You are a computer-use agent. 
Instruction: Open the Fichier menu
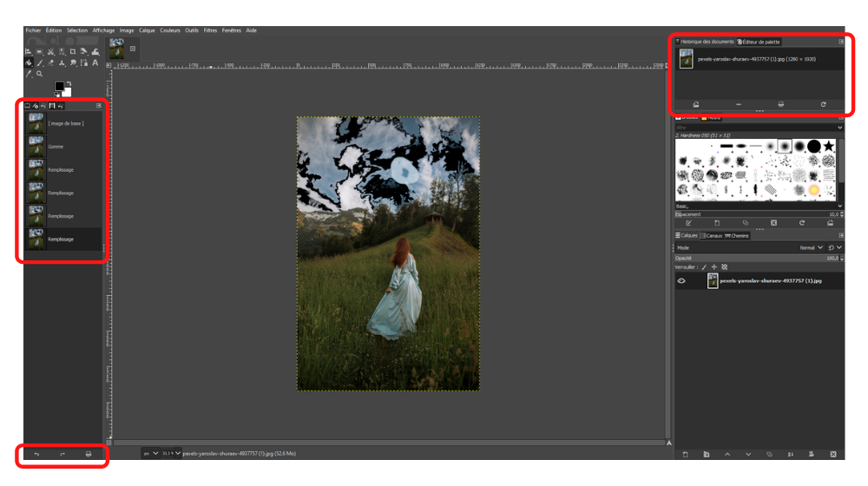click(x=33, y=30)
